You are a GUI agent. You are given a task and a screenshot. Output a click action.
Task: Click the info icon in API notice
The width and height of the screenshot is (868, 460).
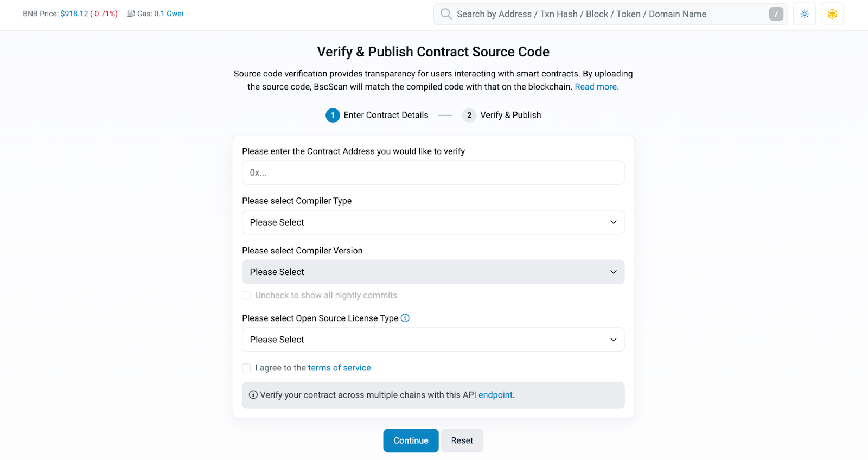[x=253, y=395]
